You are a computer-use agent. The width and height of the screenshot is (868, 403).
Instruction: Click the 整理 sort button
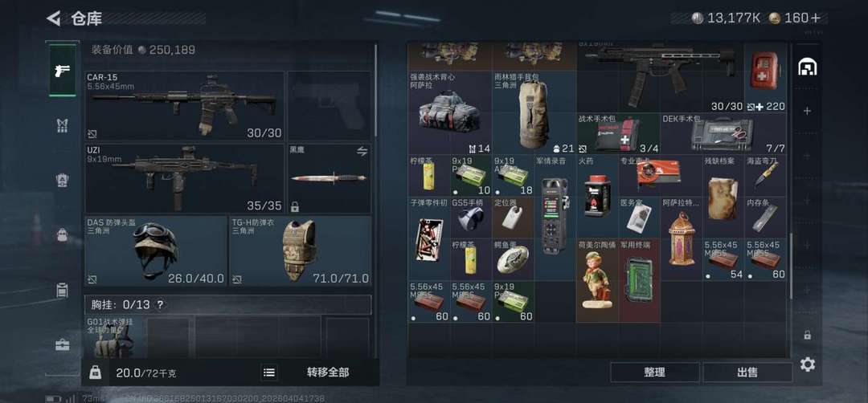[x=654, y=372]
